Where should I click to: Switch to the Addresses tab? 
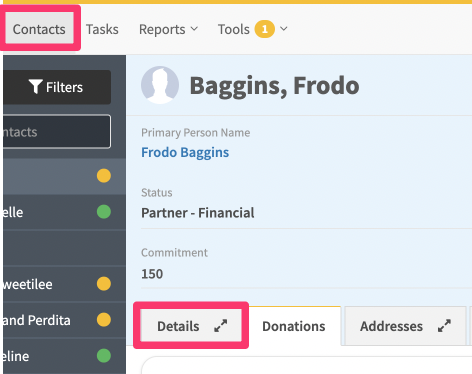click(405, 326)
